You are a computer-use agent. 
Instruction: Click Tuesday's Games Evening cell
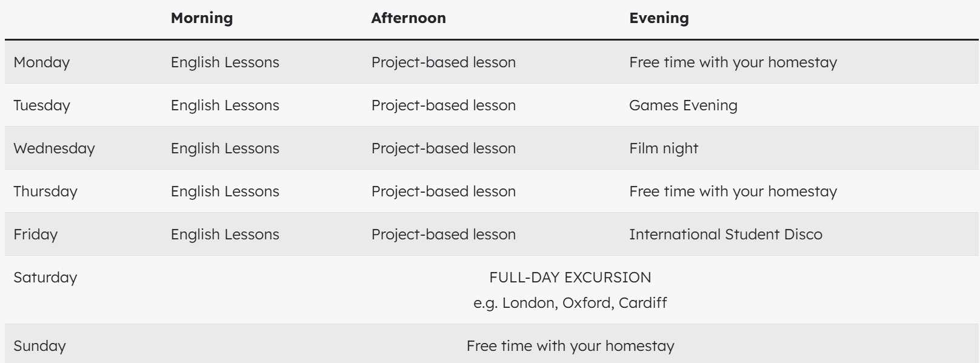(x=683, y=105)
